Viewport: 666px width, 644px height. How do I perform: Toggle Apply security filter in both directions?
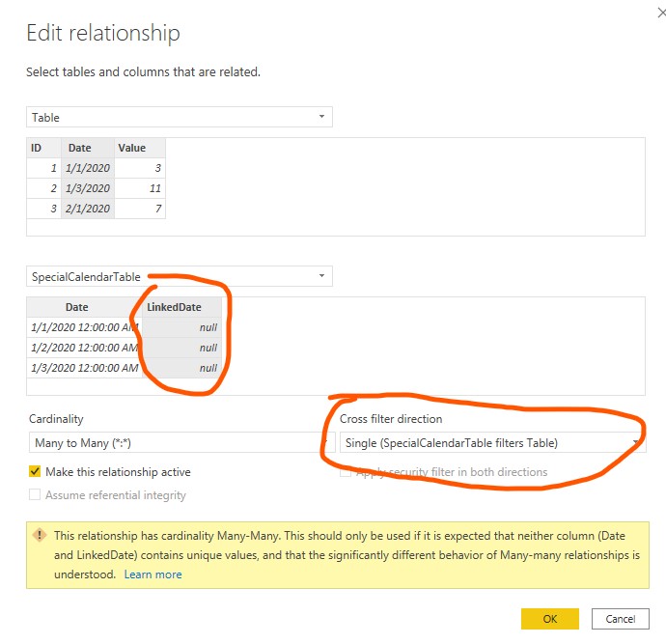click(346, 471)
